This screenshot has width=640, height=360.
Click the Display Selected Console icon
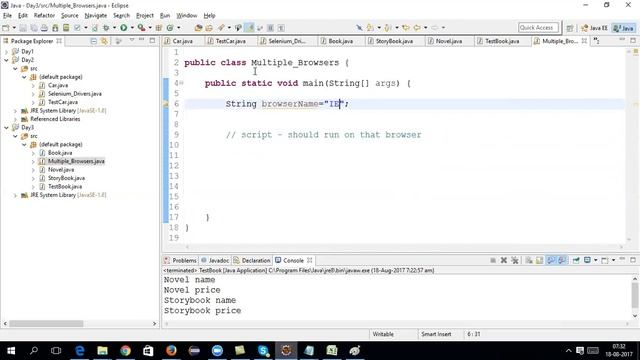587,260
